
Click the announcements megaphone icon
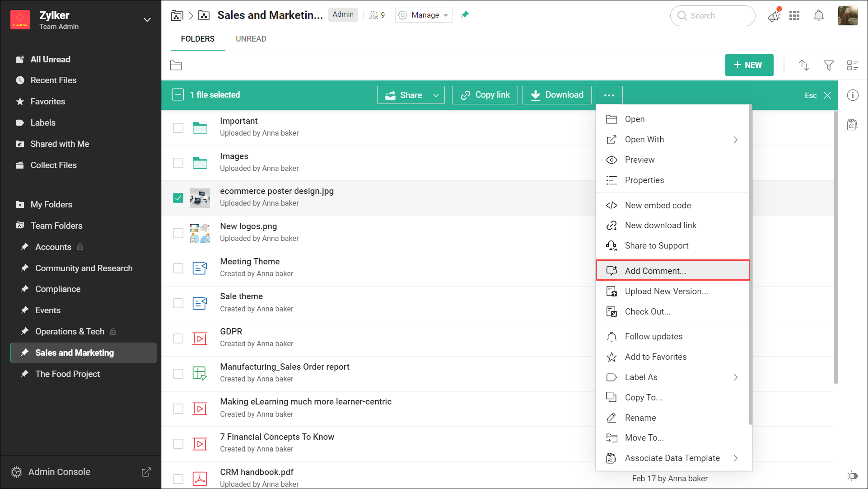(774, 16)
